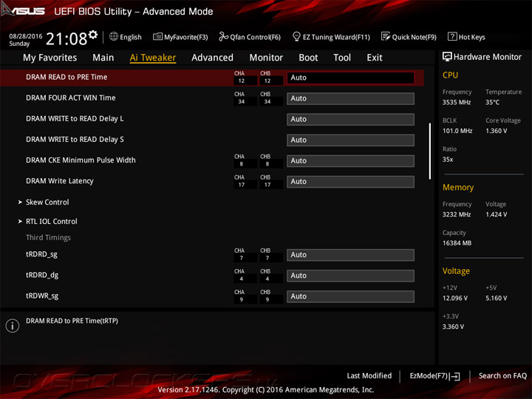
Task: Select the tRDRD_sg Auto value box
Action: coord(350,255)
